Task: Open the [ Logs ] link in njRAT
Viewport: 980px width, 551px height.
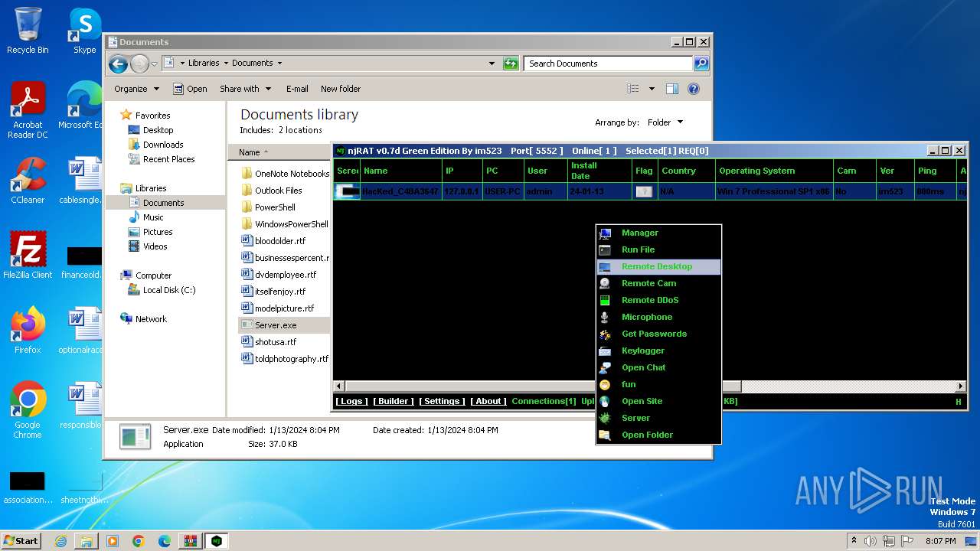Action: point(351,401)
